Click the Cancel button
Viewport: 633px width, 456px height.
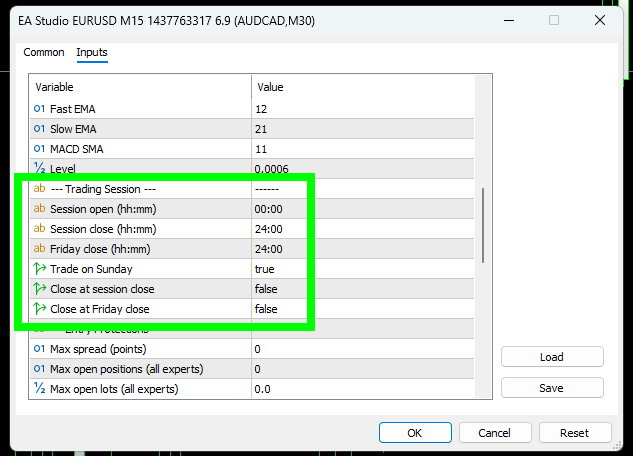pos(495,433)
